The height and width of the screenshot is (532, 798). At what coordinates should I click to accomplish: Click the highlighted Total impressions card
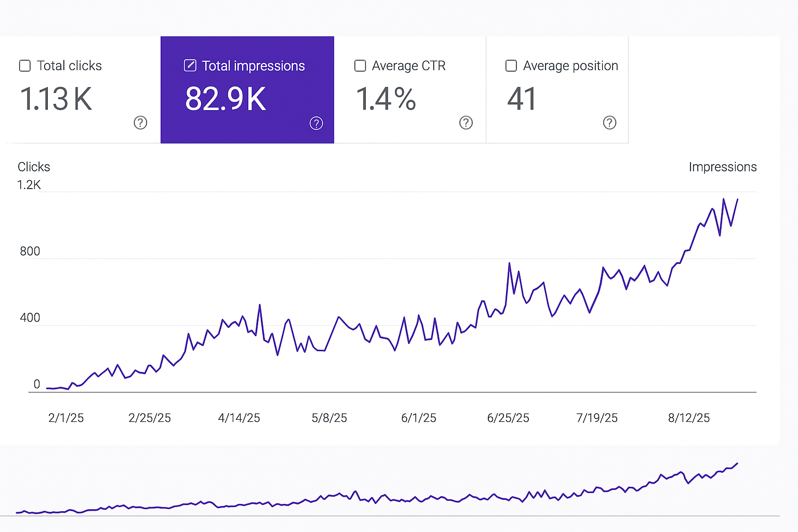pyautogui.click(x=247, y=89)
